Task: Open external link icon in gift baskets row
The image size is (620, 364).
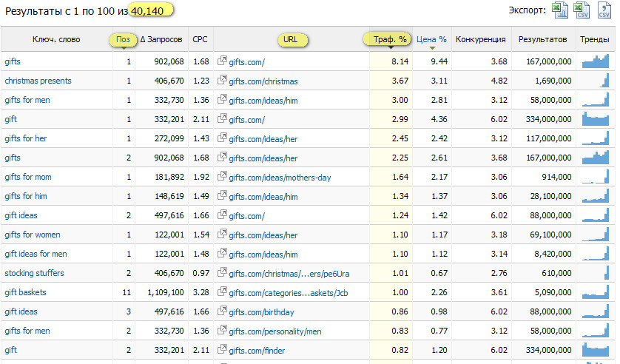Action: 222,291
